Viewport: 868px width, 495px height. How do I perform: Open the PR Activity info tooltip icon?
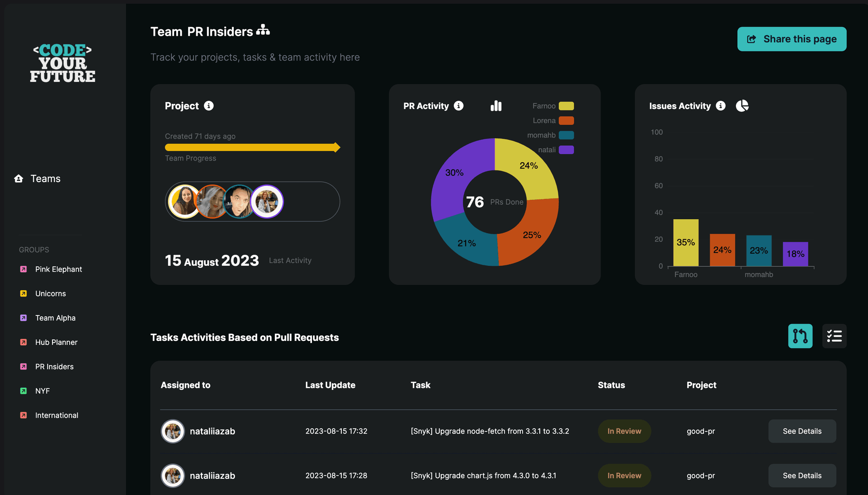459,106
